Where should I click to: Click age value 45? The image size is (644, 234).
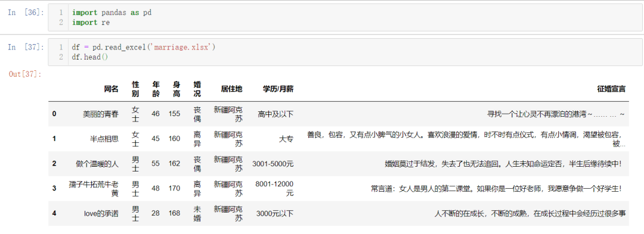[156, 139]
